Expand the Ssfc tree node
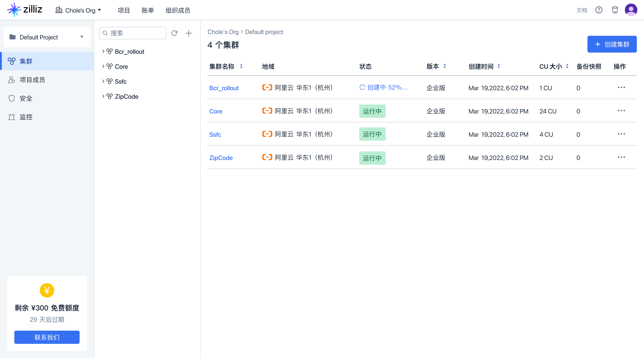The width and height of the screenshot is (644, 358). point(103,81)
